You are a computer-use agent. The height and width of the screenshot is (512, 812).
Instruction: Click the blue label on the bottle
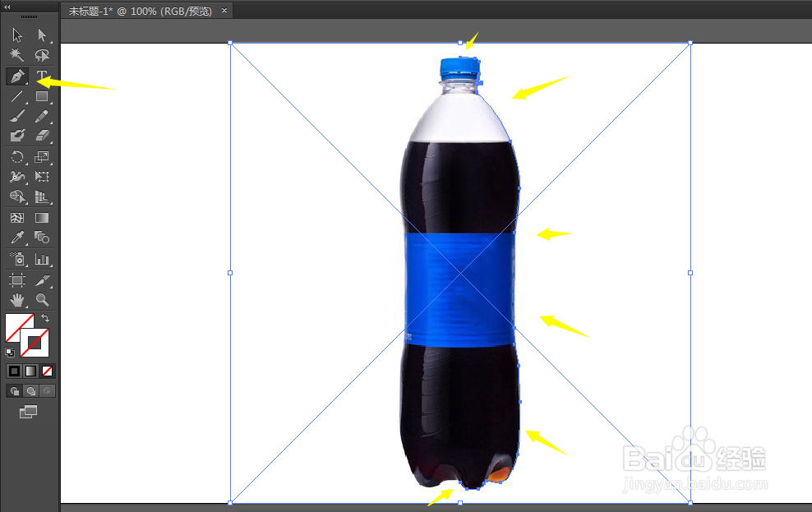tap(459, 289)
